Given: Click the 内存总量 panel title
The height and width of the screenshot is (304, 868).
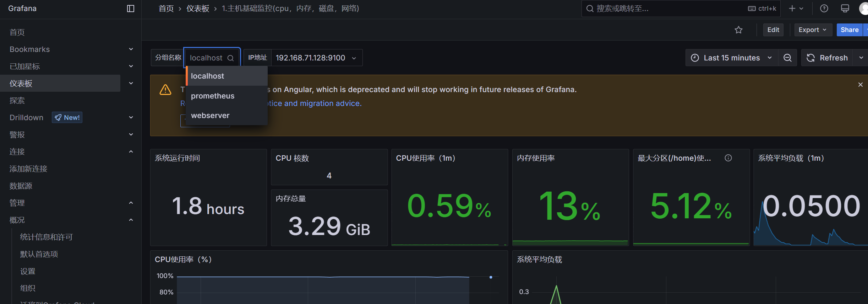Looking at the screenshot, I should [291, 198].
